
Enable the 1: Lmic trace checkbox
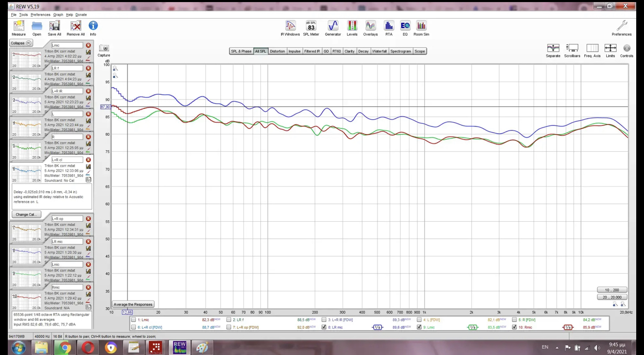[x=134, y=320]
